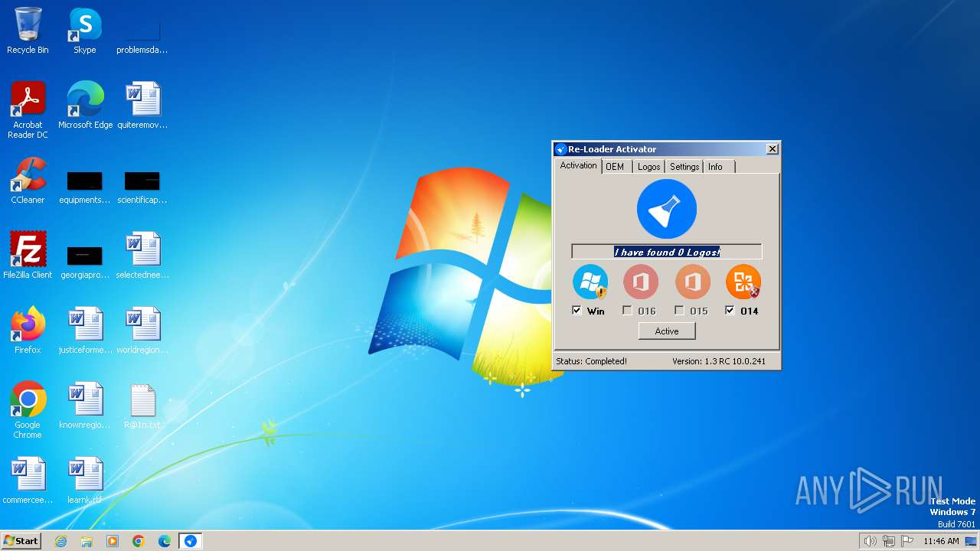Viewport: 980px width, 551px height.
Task: Click the Re-Loader taskbar button
Action: pos(191,541)
